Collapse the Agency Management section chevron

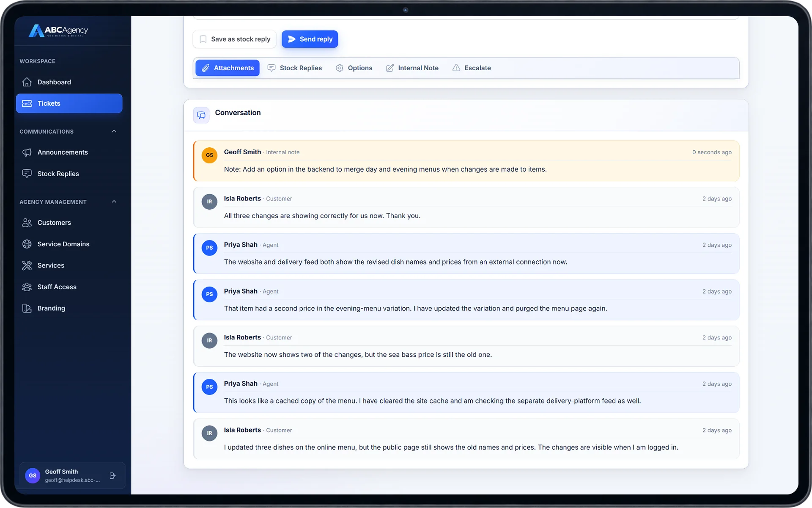pyautogui.click(x=114, y=202)
